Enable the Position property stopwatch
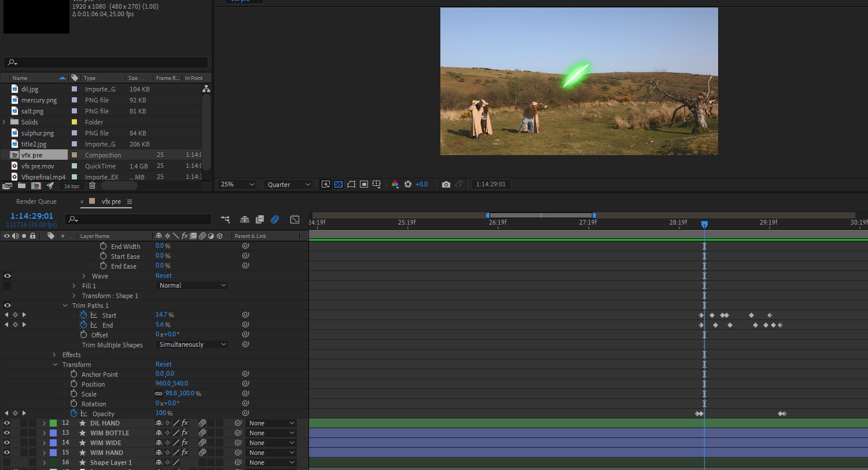The image size is (868, 470). [x=73, y=384]
